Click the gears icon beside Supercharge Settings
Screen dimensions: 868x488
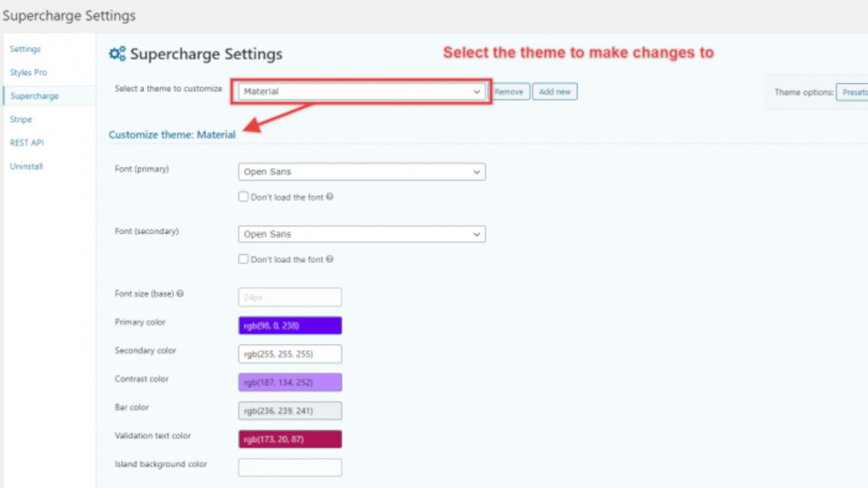118,53
